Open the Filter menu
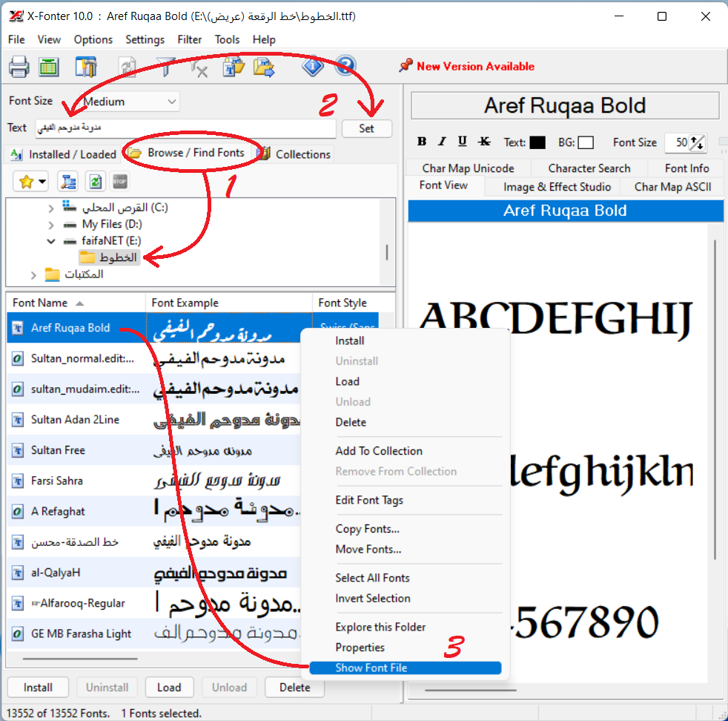Screen dimensions: 728x721 coord(190,39)
